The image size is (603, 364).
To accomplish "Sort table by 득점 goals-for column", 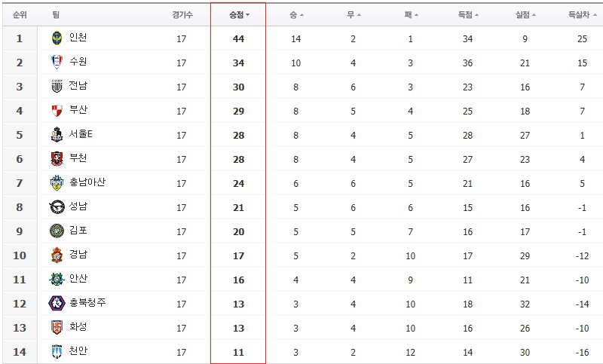I will 468,15.
